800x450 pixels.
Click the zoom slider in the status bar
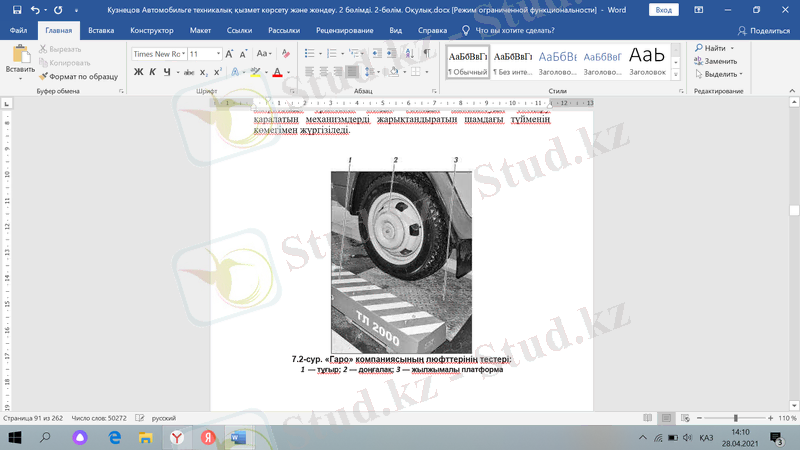click(735, 418)
